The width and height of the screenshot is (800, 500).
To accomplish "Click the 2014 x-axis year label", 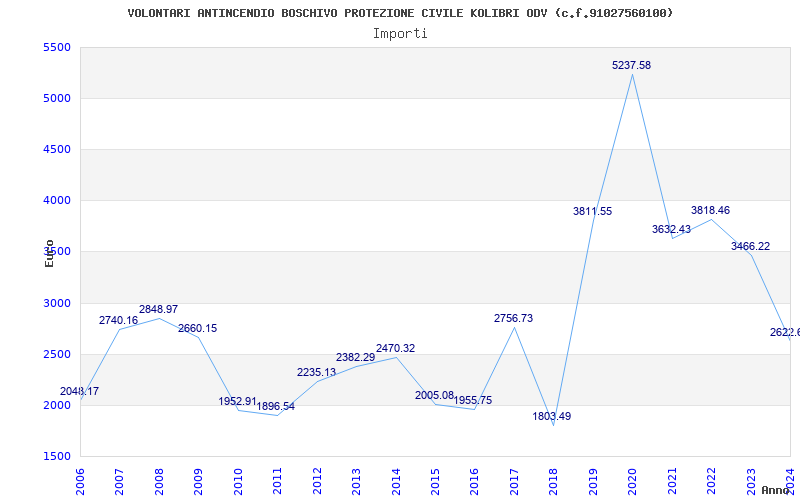I will click(396, 482).
